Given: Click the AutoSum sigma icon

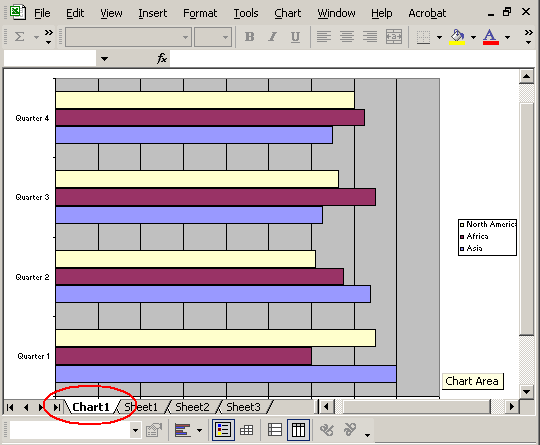Looking at the screenshot, I should click(x=20, y=37).
